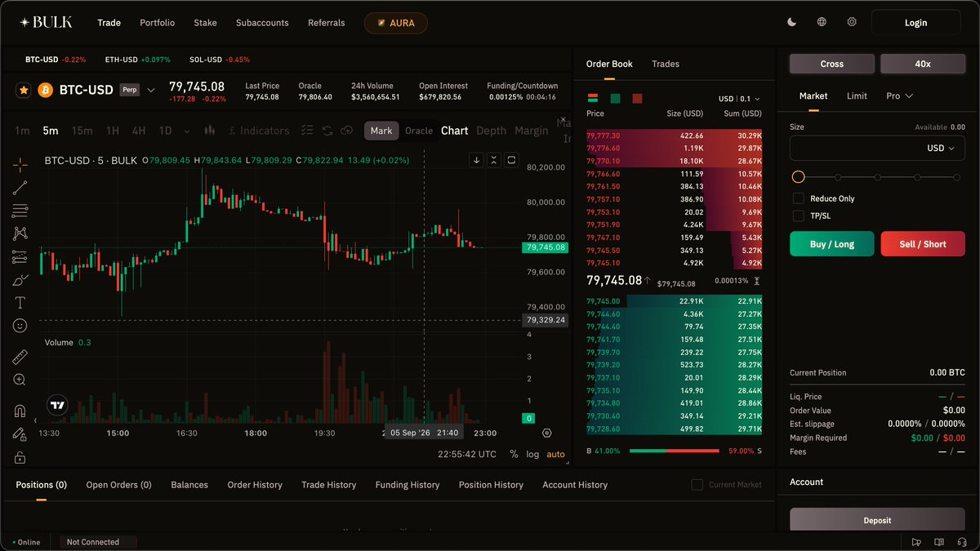Open chart settings gear near time axis
The image size is (980, 551).
(x=546, y=433)
